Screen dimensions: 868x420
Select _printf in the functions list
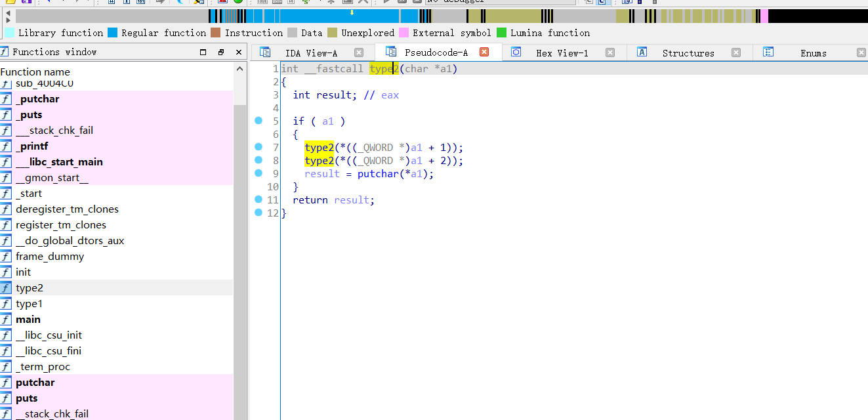tap(32, 146)
